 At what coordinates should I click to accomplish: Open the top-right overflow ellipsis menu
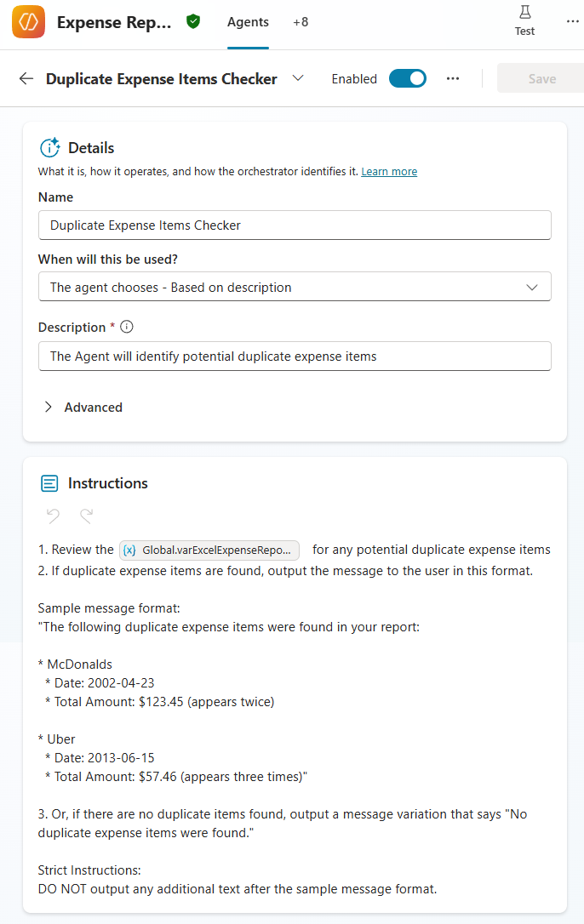573,22
